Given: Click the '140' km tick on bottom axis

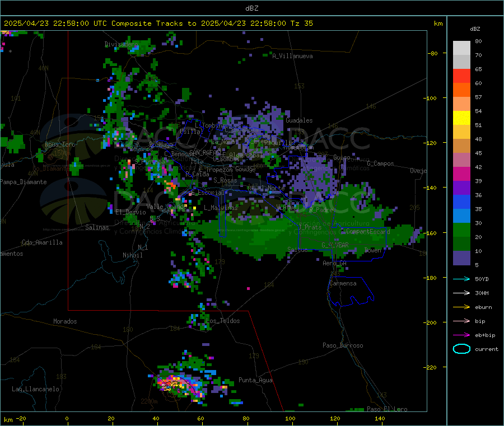Looking at the screenshot, I should pos(380,418).
